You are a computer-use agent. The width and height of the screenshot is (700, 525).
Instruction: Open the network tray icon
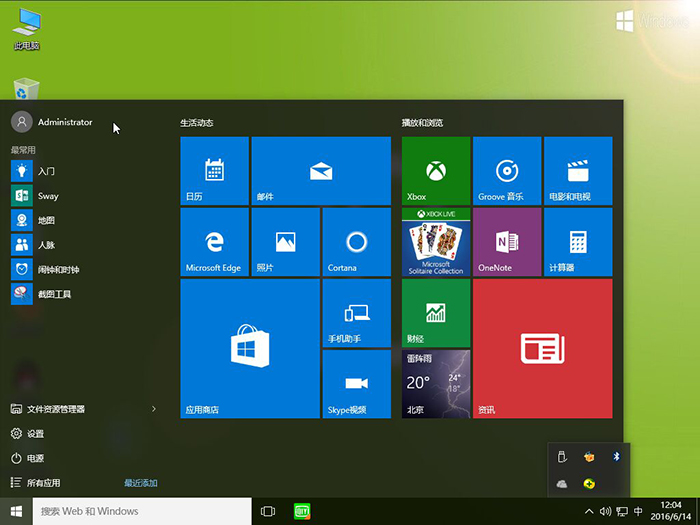click(x=621, y=512)
